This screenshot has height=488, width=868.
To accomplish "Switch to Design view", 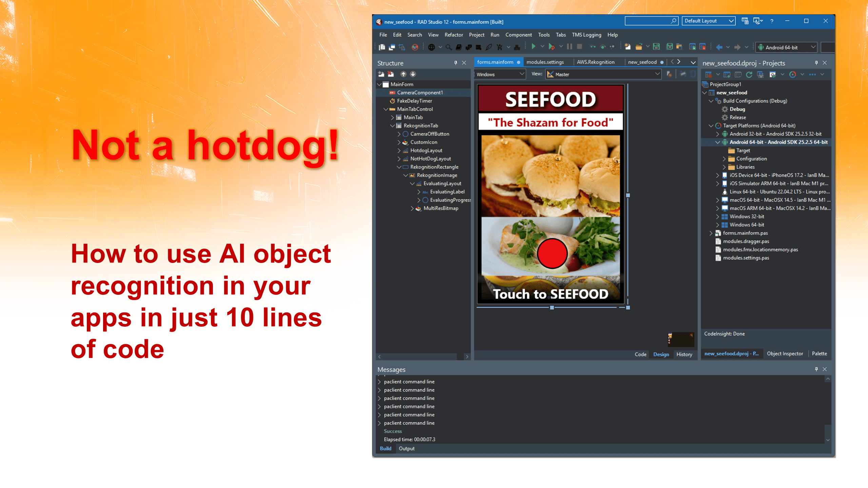I will [x=660, y=354].
